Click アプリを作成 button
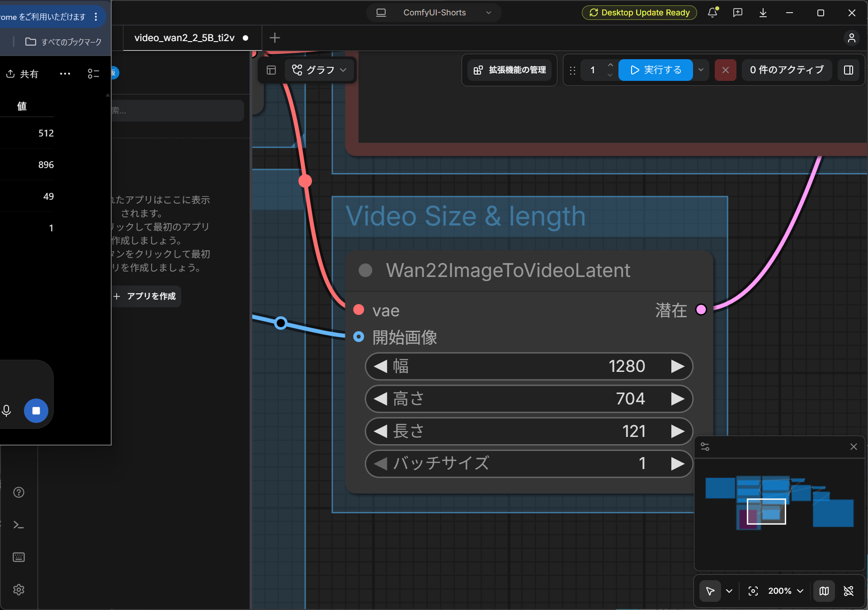Viewport: 868px width, 610px height. pos(145,296)
